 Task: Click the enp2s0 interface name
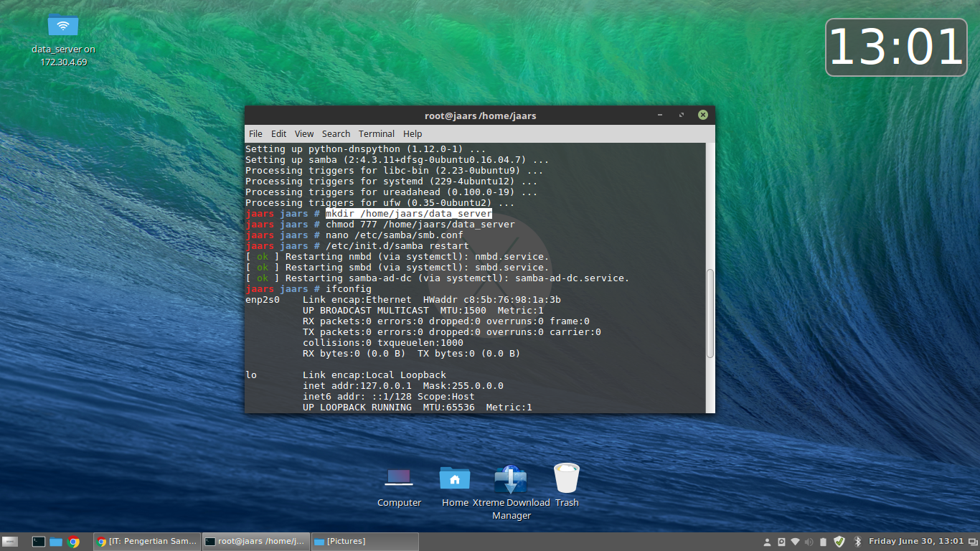(263, 300)
